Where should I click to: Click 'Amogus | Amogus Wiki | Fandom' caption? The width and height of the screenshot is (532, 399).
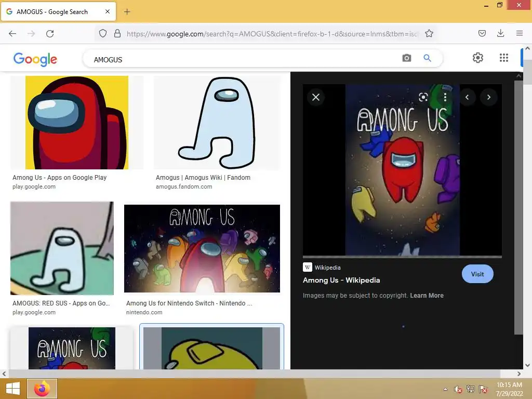tap(203, 178)
